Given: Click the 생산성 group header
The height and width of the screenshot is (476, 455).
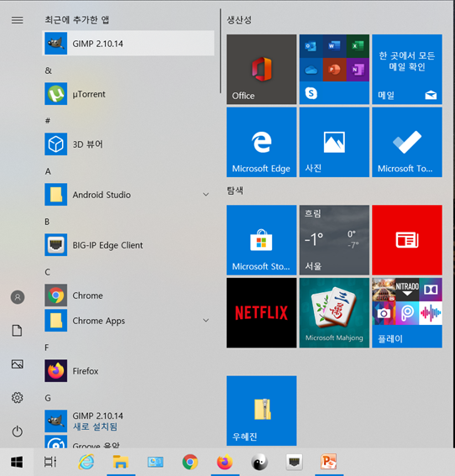Looking at the screenshot, I should tap(239, 20).
